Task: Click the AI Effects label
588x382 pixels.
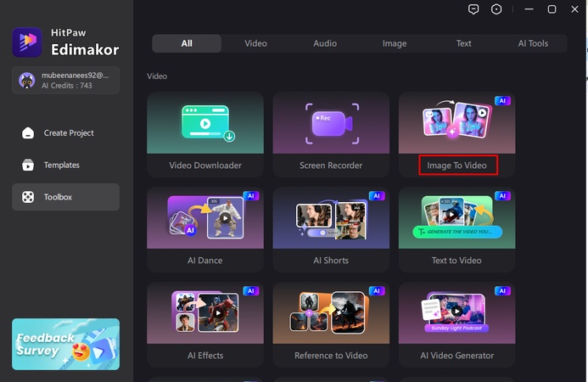Action: point(205,356)
